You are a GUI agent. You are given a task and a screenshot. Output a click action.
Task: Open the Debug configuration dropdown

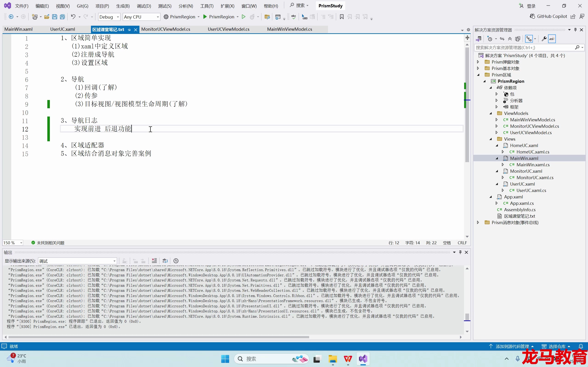point(109,17)
